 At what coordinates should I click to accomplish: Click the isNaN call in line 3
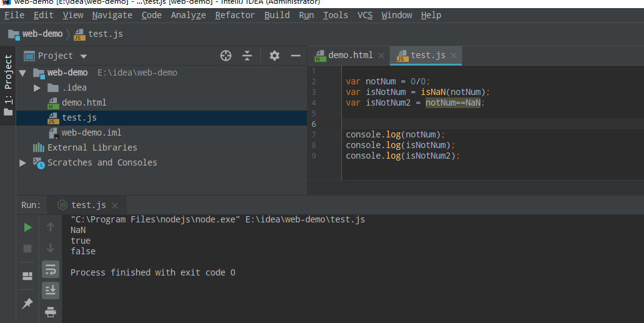coord(433,92)
